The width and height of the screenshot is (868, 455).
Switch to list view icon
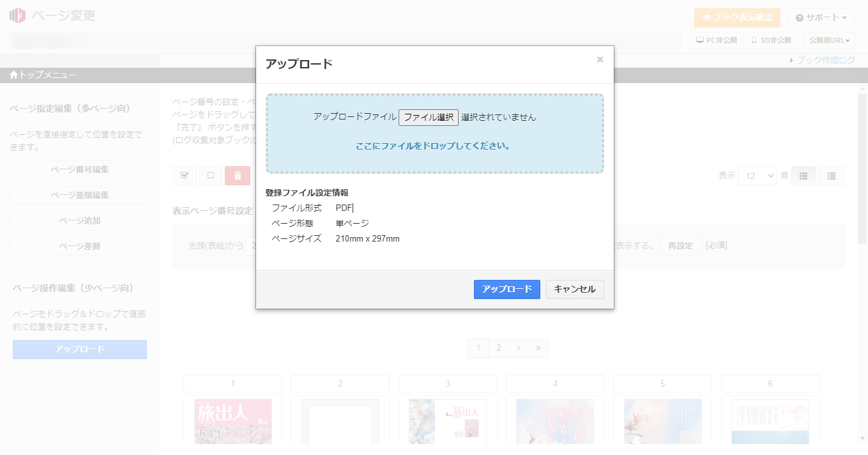click(831, 175)
